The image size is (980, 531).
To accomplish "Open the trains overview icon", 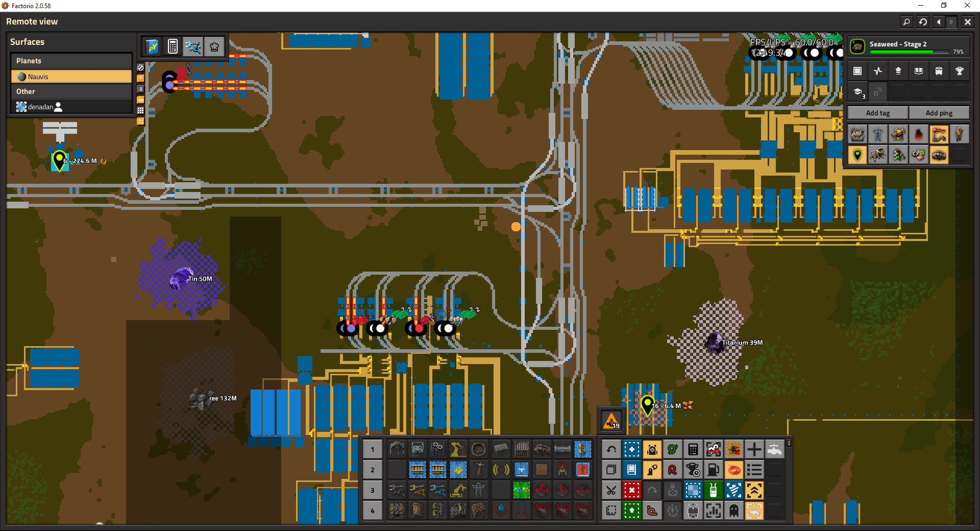I will tap(939, 71).
